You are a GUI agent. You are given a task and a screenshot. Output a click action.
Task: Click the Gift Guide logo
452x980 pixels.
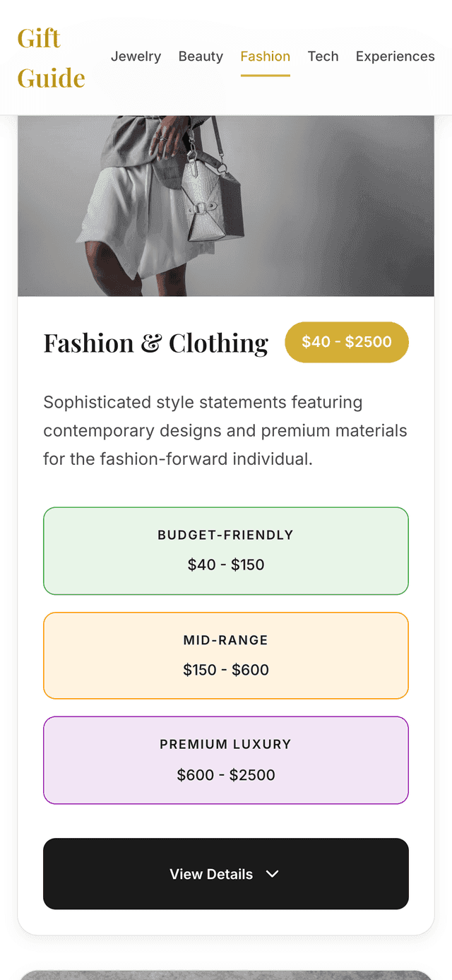(51, 57)
